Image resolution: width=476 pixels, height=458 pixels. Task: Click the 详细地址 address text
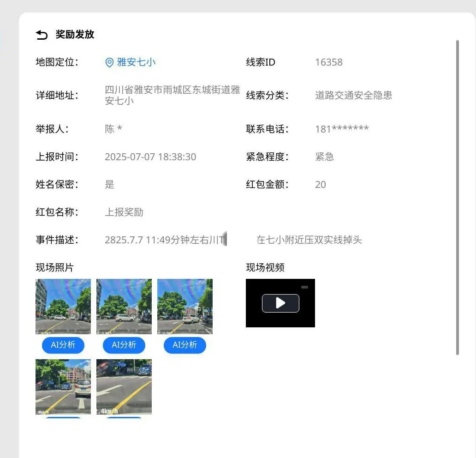click(172, 95)
